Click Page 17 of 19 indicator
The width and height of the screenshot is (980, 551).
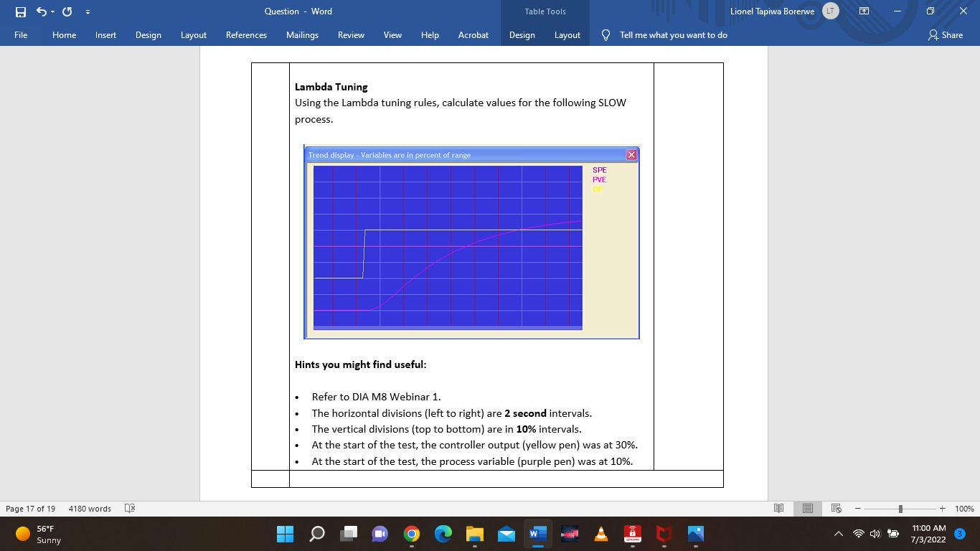pos(30,509)
